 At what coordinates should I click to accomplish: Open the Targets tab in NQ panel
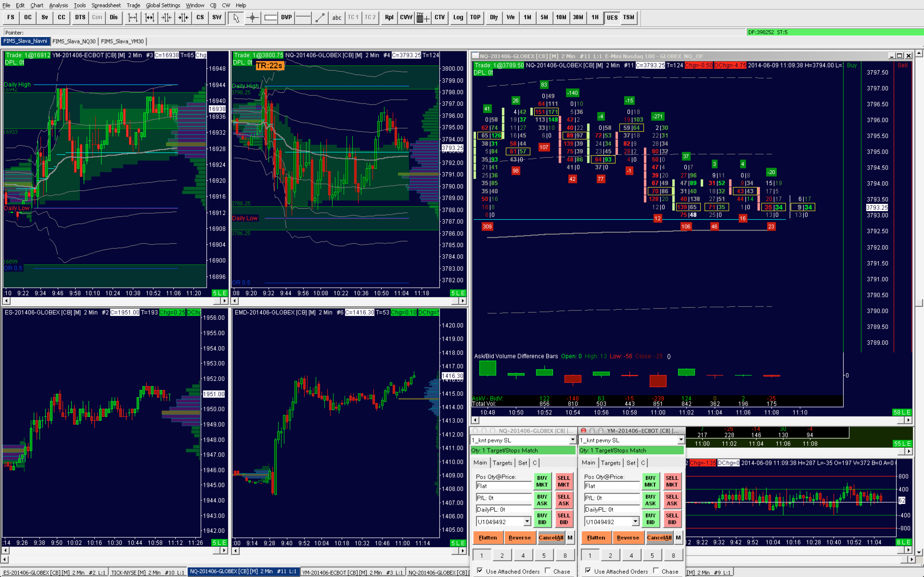click(x=502, y=463)
